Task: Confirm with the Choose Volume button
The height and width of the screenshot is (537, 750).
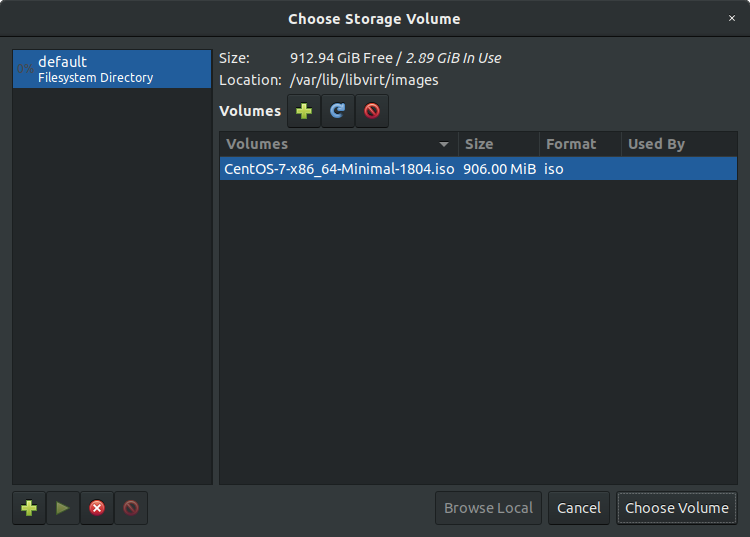Action: pyautogui.click(x=677, y=508)
